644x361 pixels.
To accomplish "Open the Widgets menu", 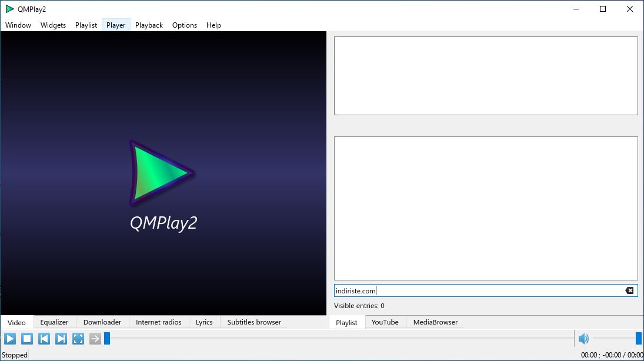I will tap(53, 25).
